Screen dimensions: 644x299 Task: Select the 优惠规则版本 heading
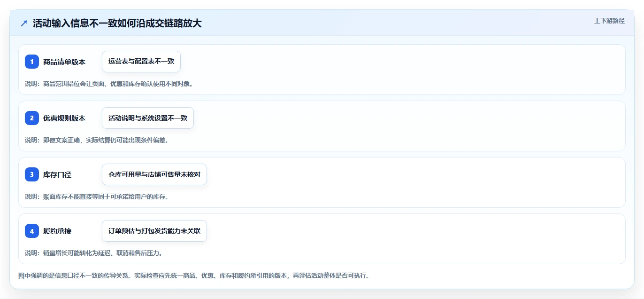tap(64, 118)
